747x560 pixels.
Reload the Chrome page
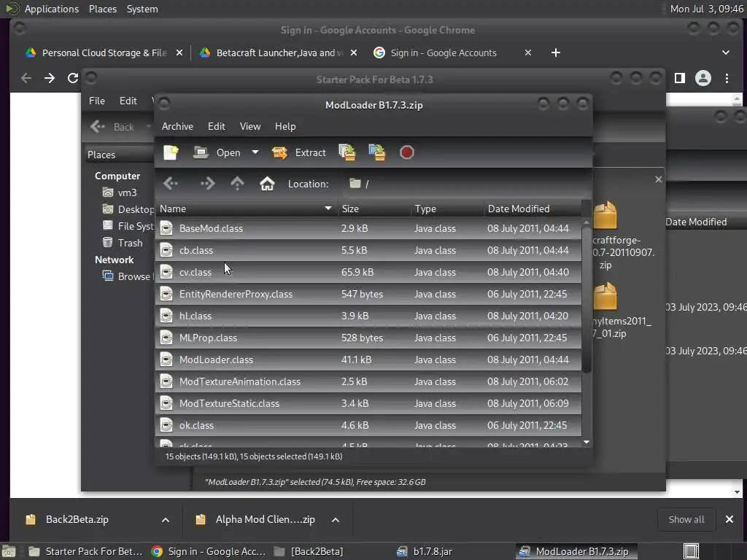pyautogui.click(x=72, y=78)
